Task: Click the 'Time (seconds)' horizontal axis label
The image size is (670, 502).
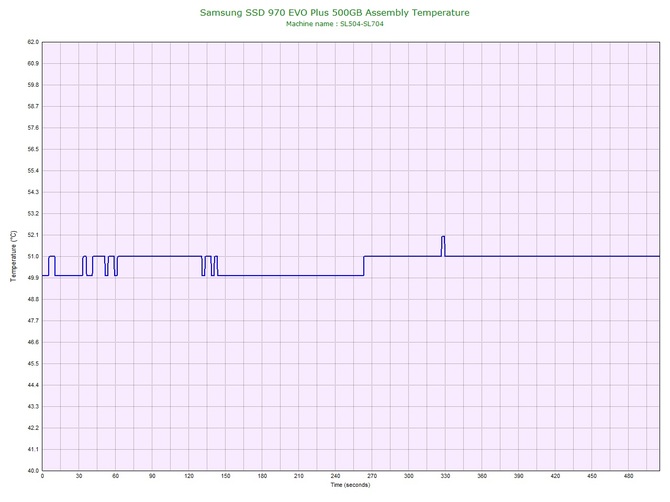Action: pyautogui.click(x=350, y=485)
